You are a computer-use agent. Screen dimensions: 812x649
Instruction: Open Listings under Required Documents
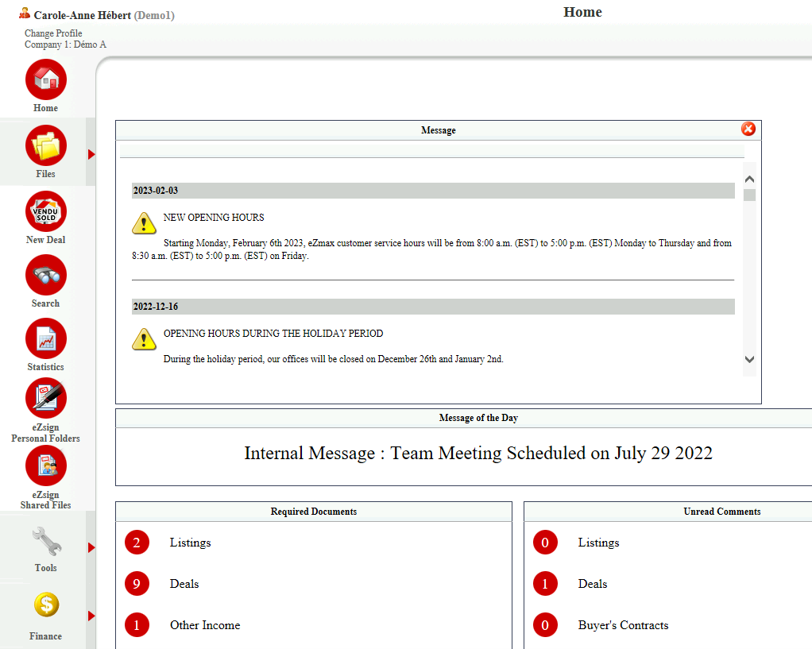(190, 543)
